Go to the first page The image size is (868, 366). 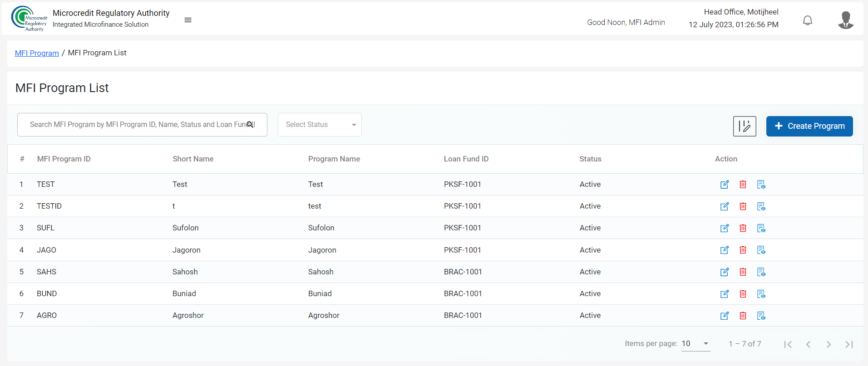pyautogui.click(x=788, y=344)
